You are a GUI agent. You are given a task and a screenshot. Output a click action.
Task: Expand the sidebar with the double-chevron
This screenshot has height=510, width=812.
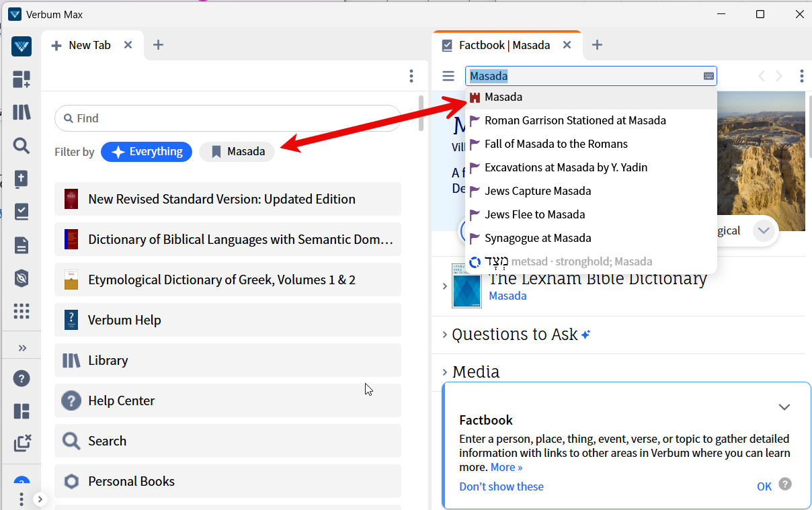tap(22, 348)
